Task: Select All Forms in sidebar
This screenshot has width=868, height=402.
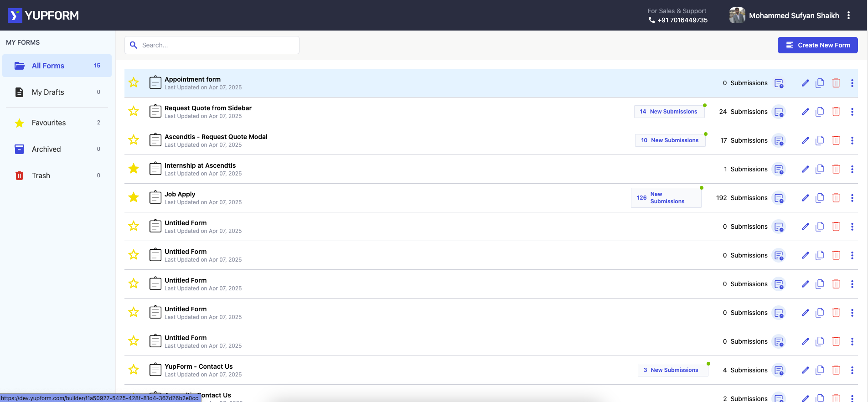Action: tap(57, 66)
